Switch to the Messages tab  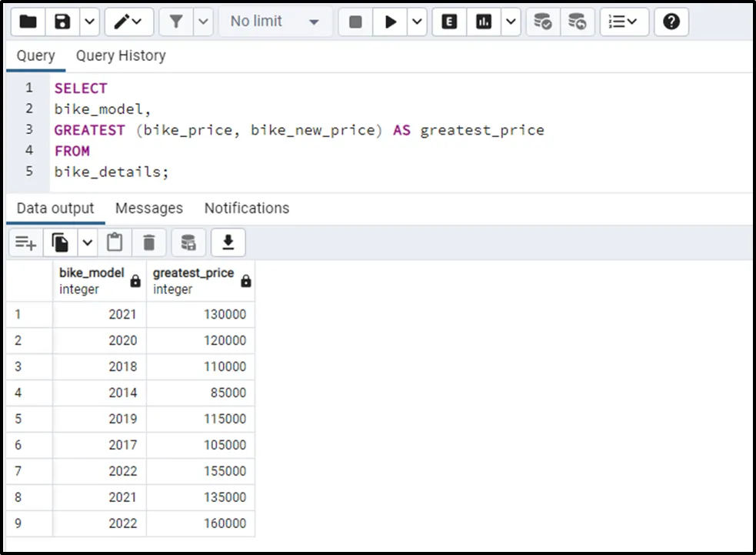(x=149, y=209)
